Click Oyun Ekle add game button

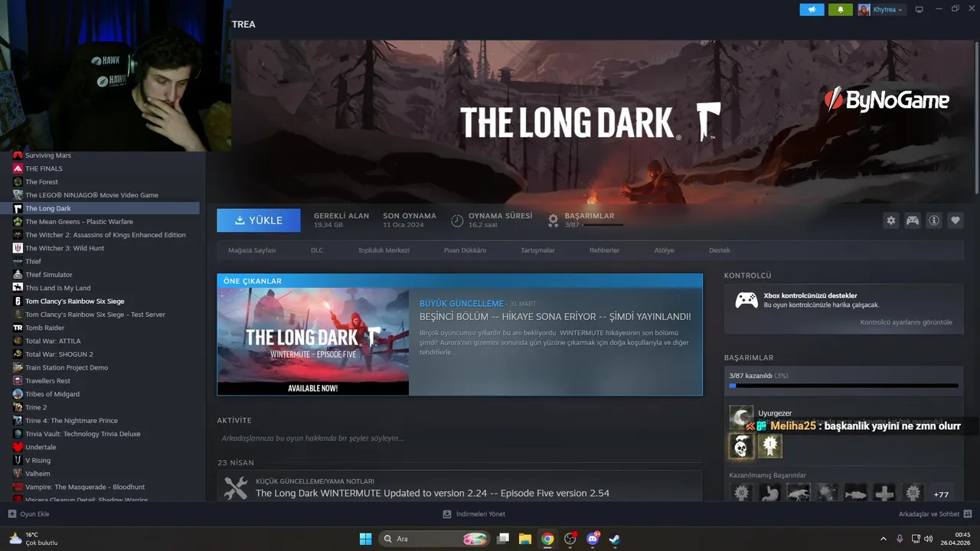29,514
